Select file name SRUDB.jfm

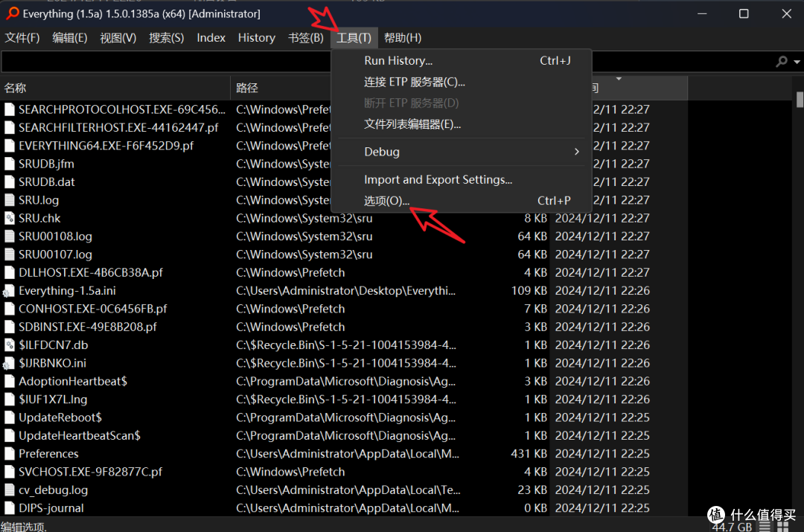click(x=47, y=164)
